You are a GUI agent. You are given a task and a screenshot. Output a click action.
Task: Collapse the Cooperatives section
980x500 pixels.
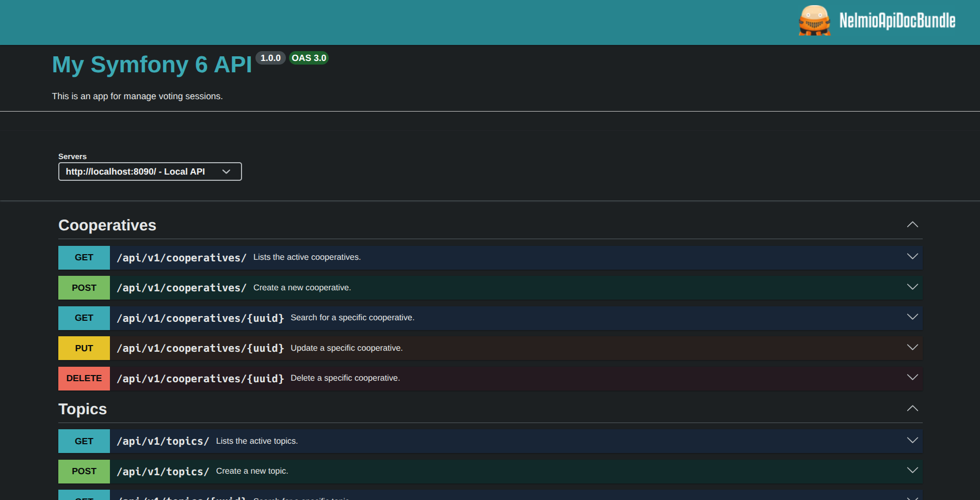click(912, 225)
